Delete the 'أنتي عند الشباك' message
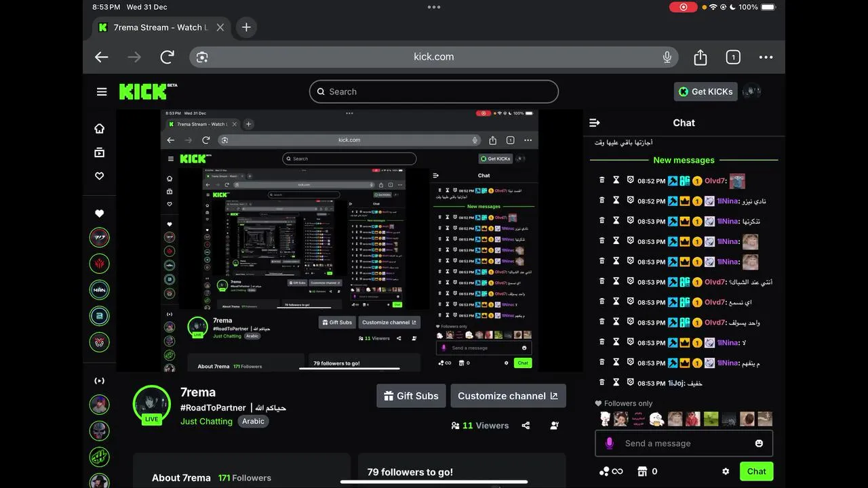This screenshot has height=488, width=868. point(601,281)
